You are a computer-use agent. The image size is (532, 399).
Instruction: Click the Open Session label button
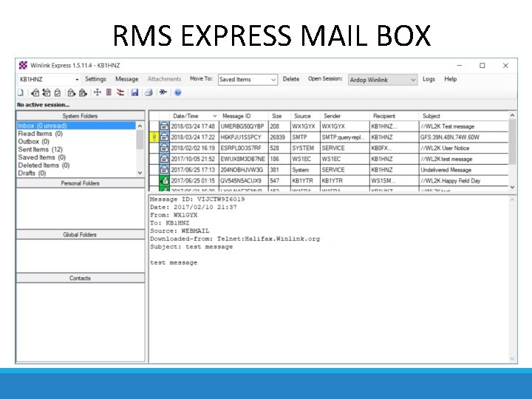click(325, 79)
